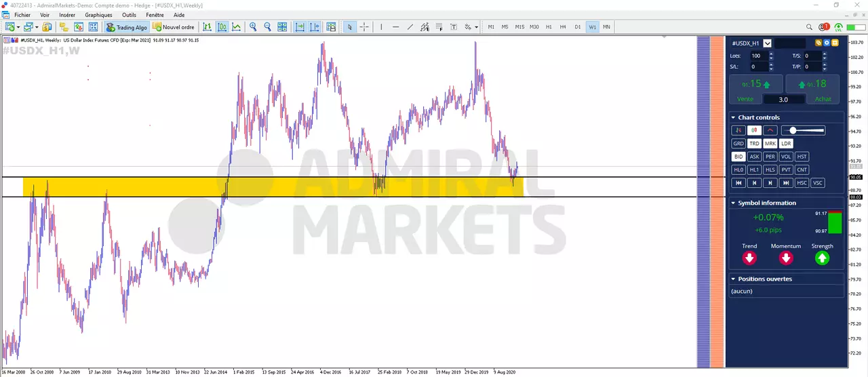
Task: Toggle the ASK line button
Action: coord(754,157)
